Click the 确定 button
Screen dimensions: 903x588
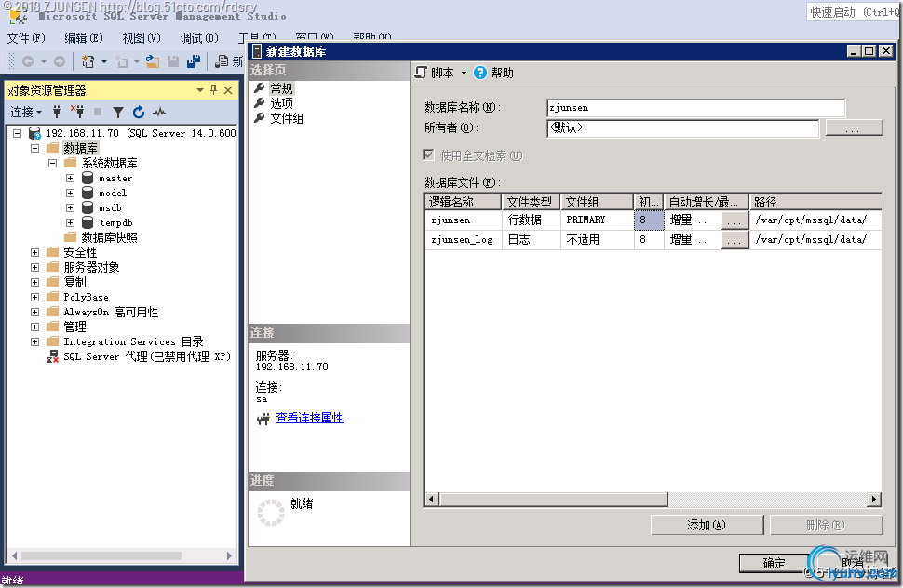[774, 563]
